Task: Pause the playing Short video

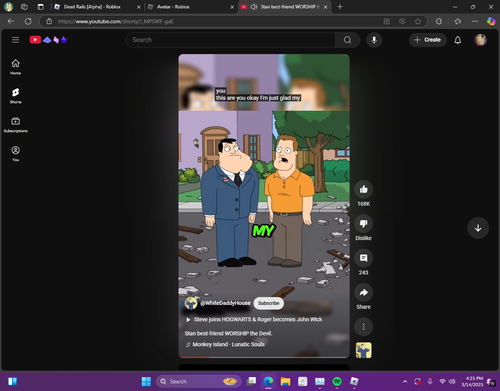Action: (264, 205)
